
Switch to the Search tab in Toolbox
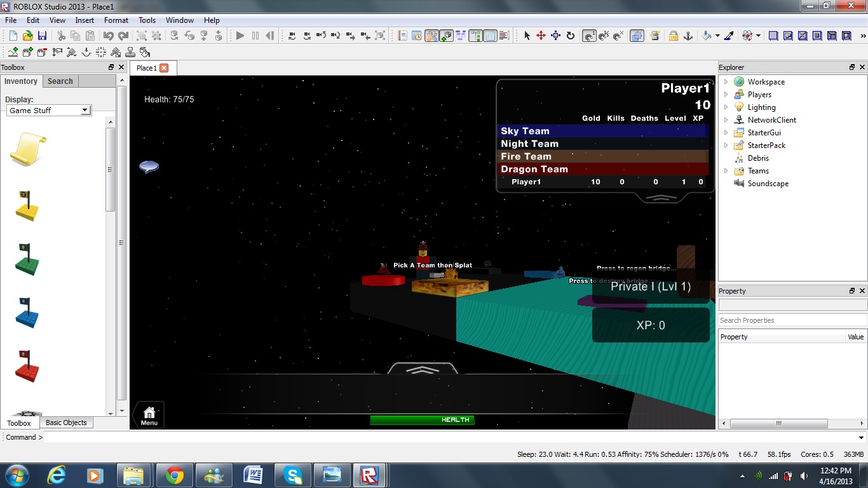tap(60, 81)
